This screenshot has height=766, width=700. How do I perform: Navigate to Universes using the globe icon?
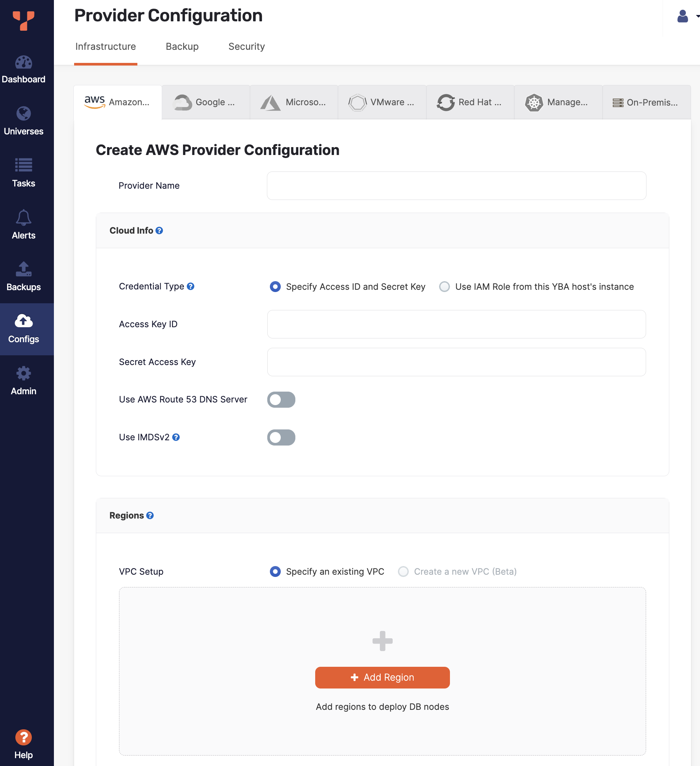tap(24, 121)
